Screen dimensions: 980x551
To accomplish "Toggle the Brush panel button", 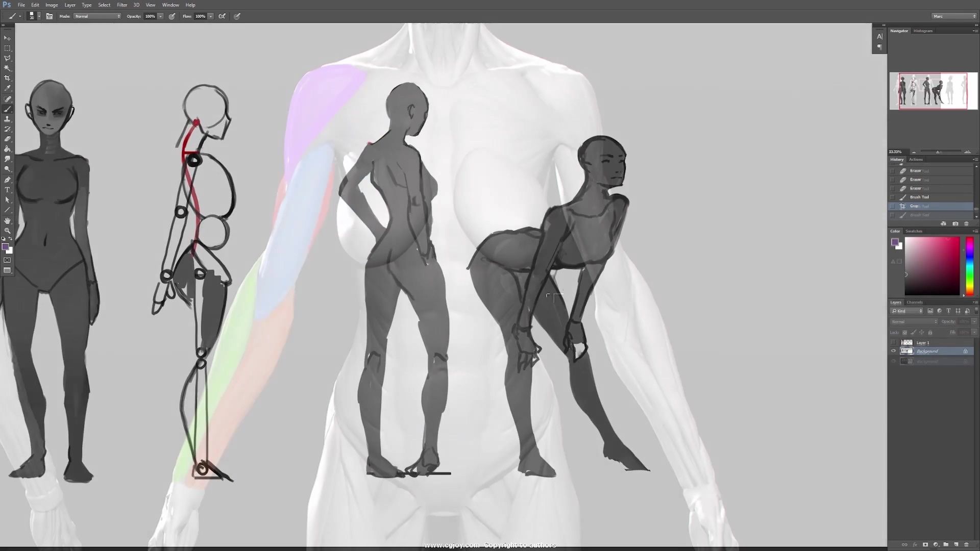I will 49,16.
